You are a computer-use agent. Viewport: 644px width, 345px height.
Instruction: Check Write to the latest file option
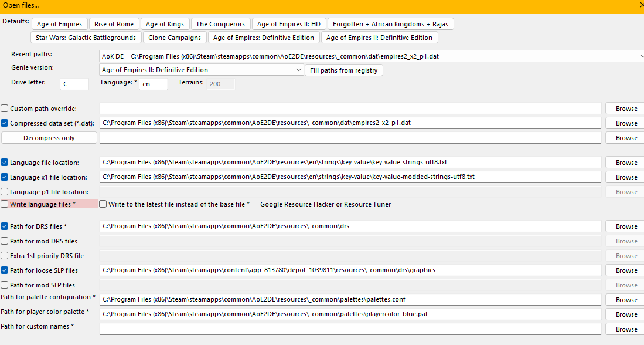[x=103, y=204]
